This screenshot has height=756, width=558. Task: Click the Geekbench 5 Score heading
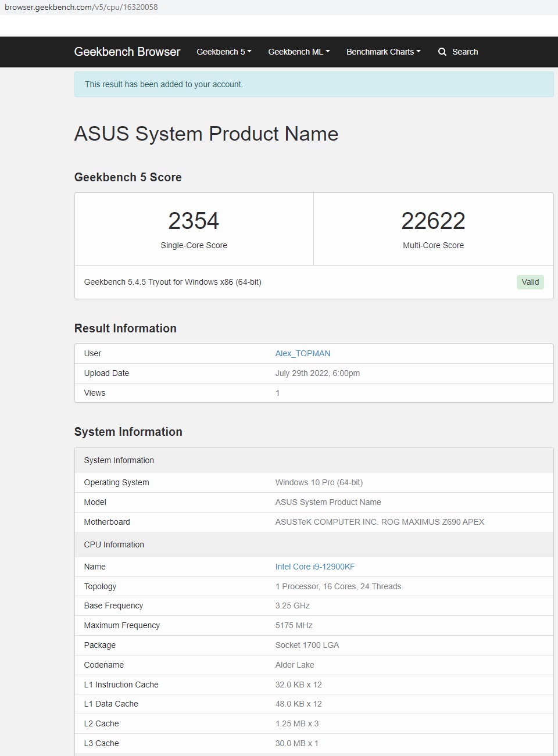tap(128, 177)
